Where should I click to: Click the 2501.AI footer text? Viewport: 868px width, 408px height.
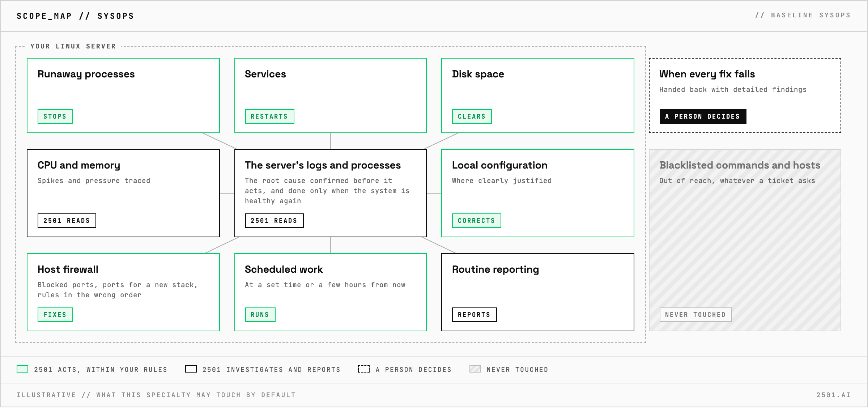coord(834,395)
